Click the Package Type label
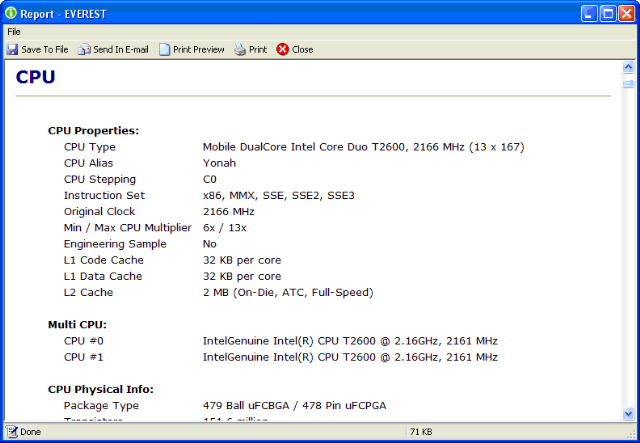 point(101,406)
